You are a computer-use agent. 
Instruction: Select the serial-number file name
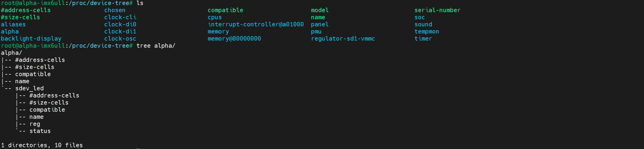[x=437, y=10]
